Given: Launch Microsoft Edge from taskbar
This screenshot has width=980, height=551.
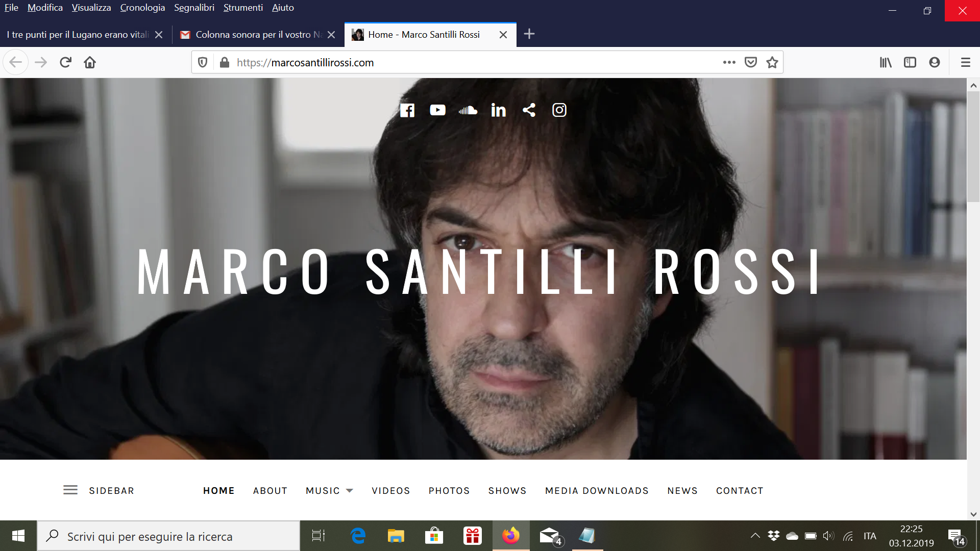Looking at the screenshot, I should [358, 536].
